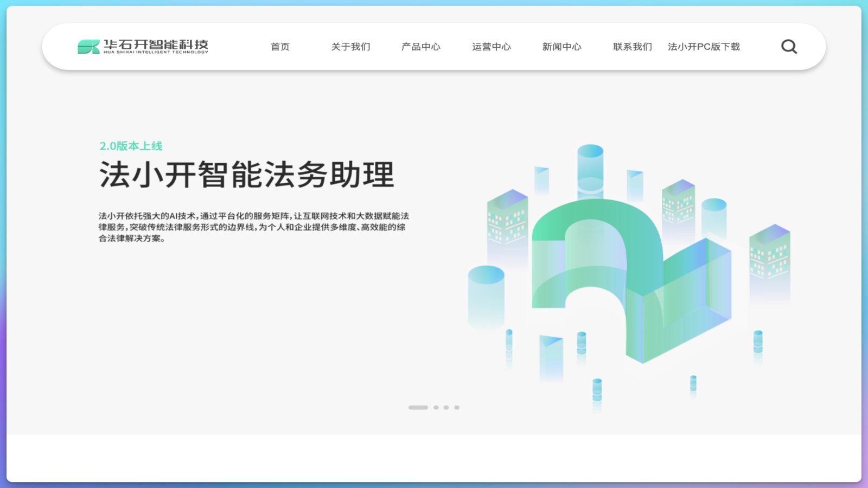Click the 法小开PC版下载 download link
This screenshot has width=868, height=488.
click(x=704, y=47)
